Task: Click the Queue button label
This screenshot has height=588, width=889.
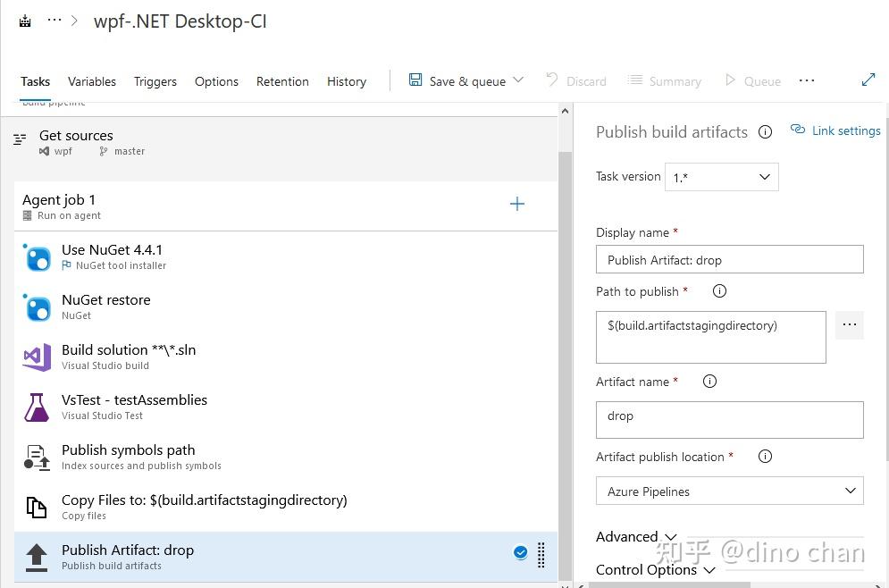Action: click(762, 81)
